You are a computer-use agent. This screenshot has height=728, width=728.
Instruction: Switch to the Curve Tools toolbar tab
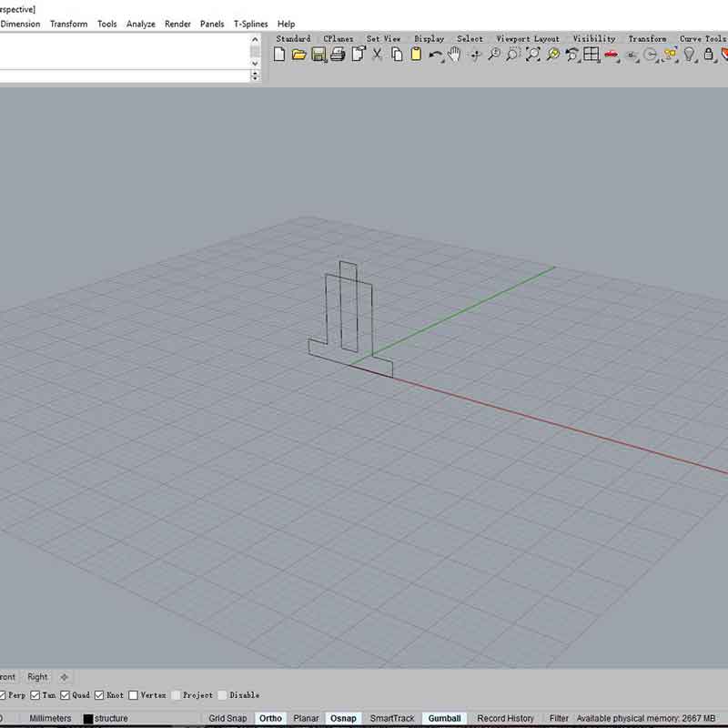pos(703,38)
